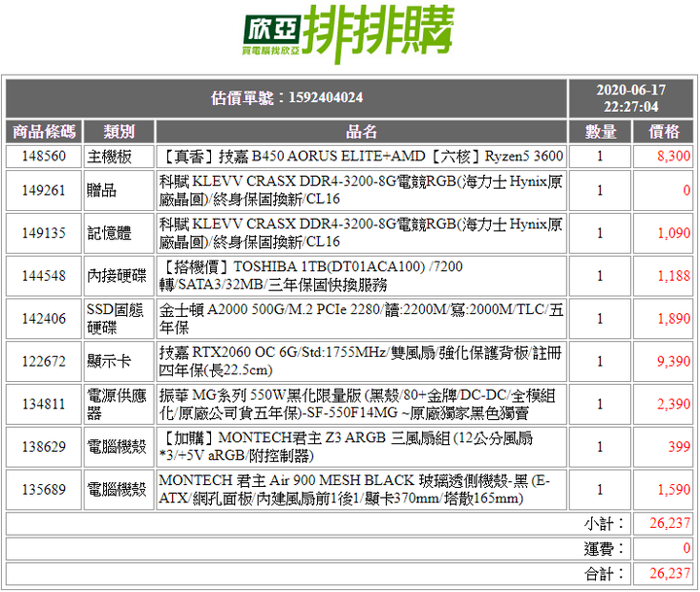Click the MONTECH Air 900 MESH name
The image size is (700, 592).
click(355, 490)
